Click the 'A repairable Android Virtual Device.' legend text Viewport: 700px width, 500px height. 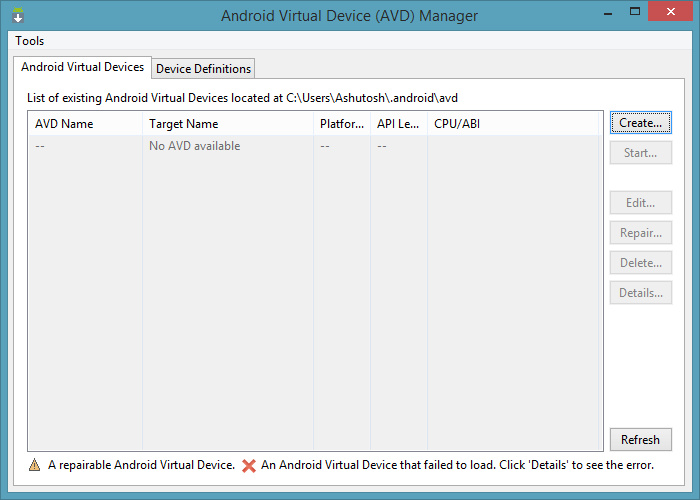(x=141, y=465)
